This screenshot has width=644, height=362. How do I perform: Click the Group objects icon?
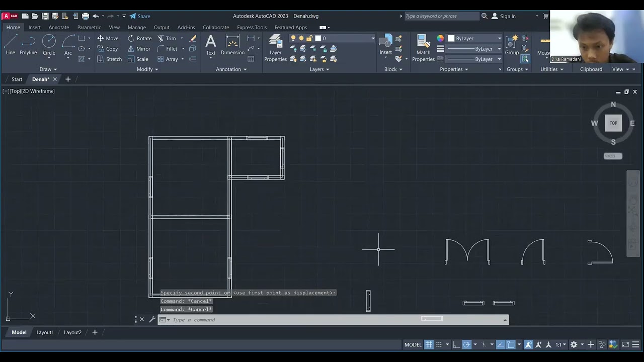[512, 45]
